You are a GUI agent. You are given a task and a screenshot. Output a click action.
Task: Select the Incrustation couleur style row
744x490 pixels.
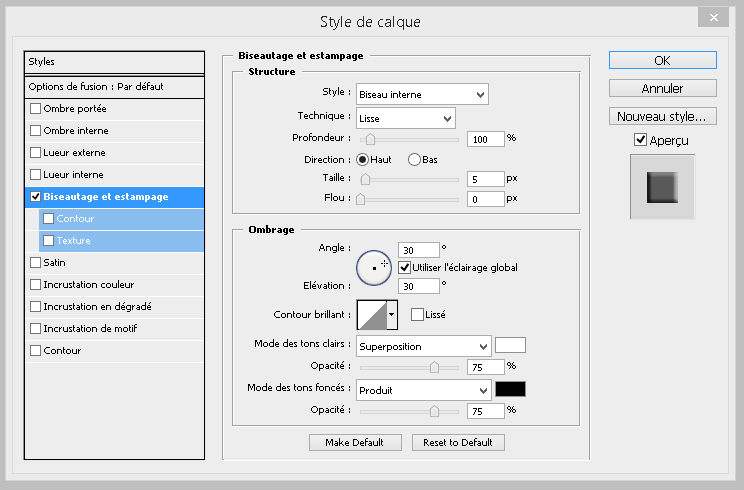[x=114, y=285]
